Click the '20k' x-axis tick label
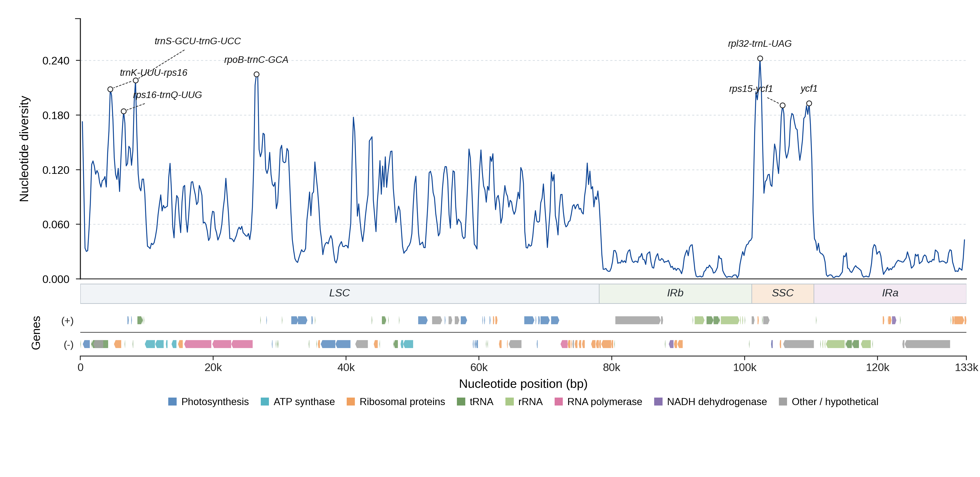The height and width of the screenshot is (477, 980). point(213,368)
